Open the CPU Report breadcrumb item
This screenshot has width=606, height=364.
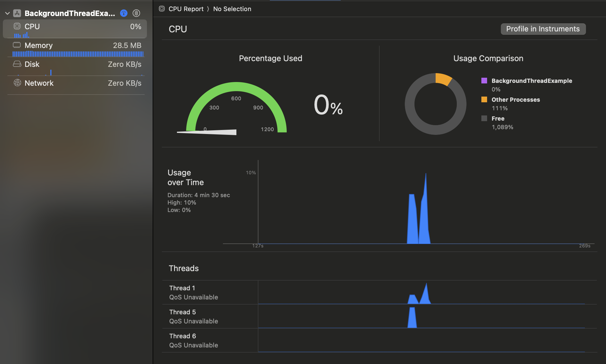(x=186, y=9)
